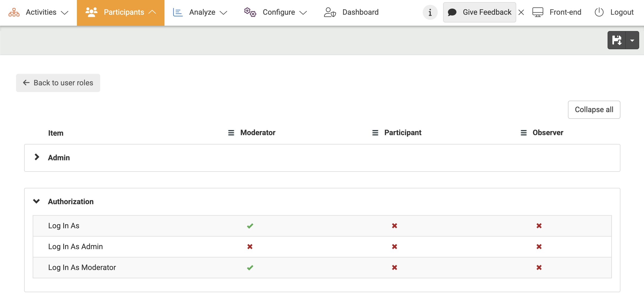Viewport: 644px width, 304px height.
Task: Collapse the Authorization section
Action: pos(36,201)
